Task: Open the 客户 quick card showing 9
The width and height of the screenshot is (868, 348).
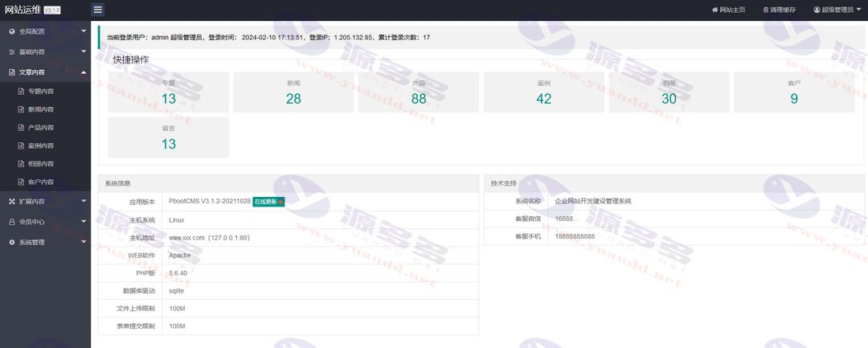Action: [794, 92]
